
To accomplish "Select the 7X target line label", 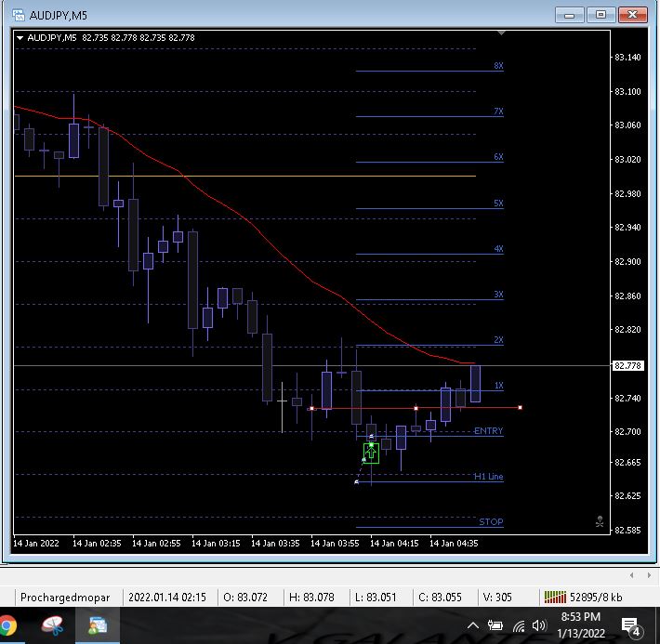I will click(498, 112).
